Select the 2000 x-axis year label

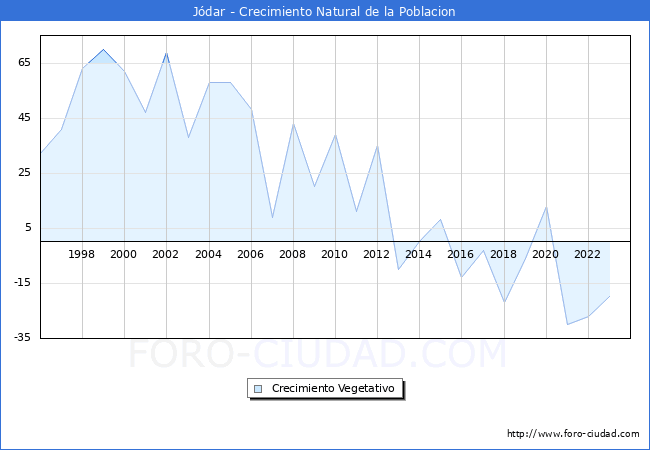pos(123,254)
